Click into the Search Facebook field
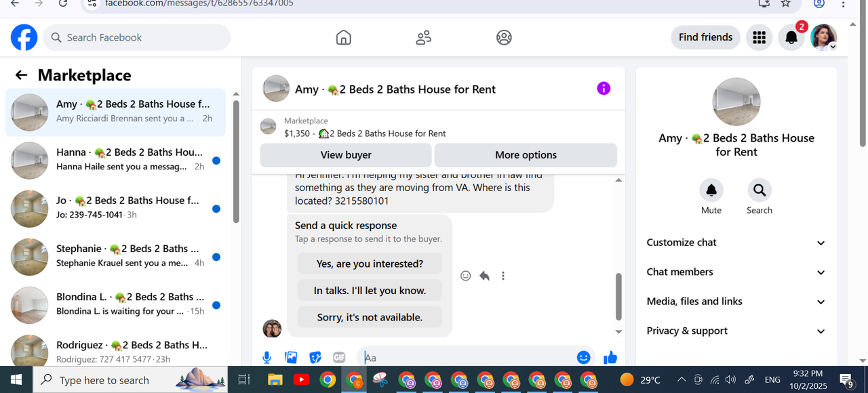Viewport: 868px width, 393px height. [137, 37]
